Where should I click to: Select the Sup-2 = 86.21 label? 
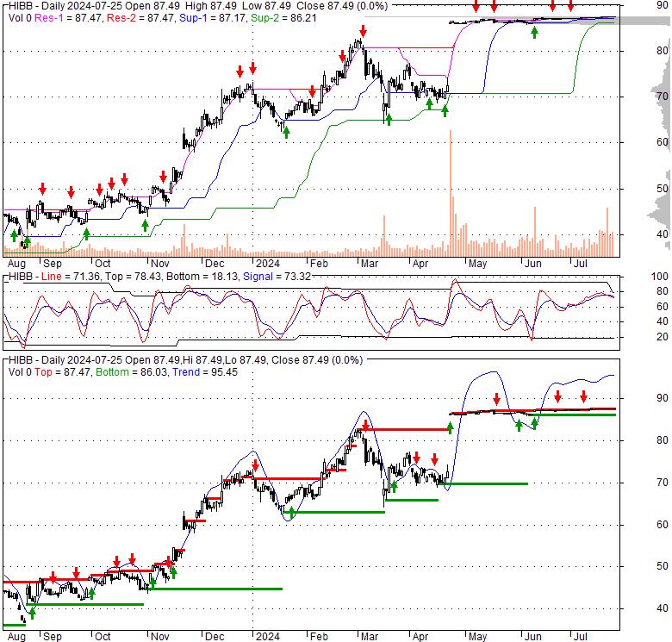283,18
